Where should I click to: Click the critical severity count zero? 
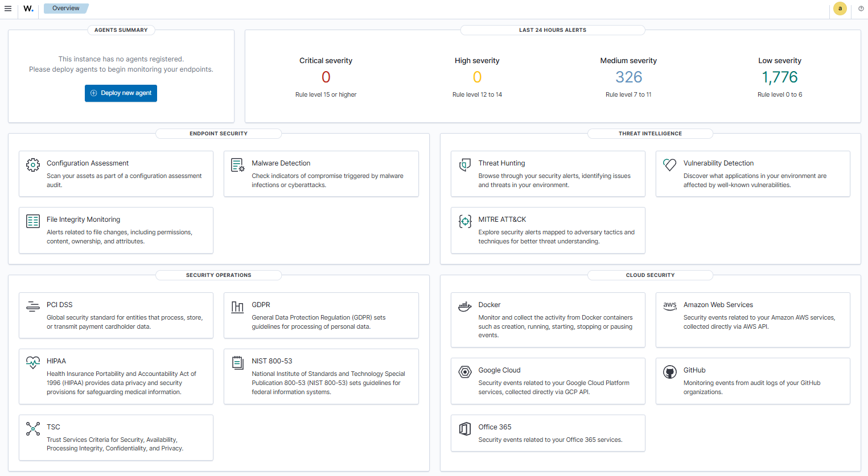(x=326, y=77)
